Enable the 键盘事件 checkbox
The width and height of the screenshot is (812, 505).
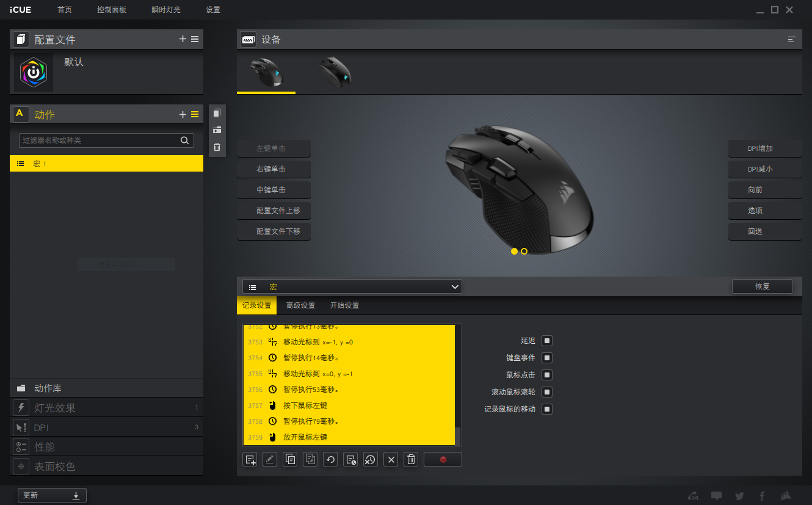(x=547, y=358)
